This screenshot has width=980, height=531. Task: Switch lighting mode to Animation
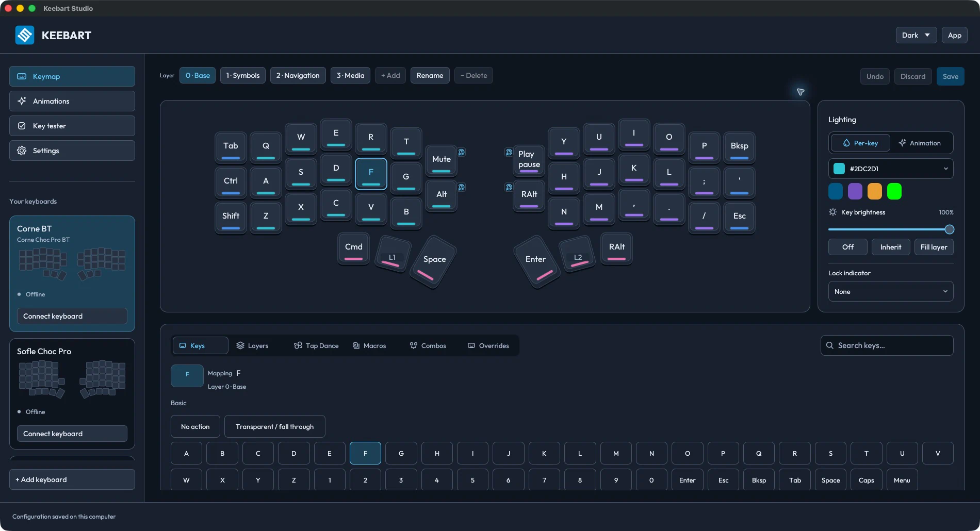(x=920, y=143)
